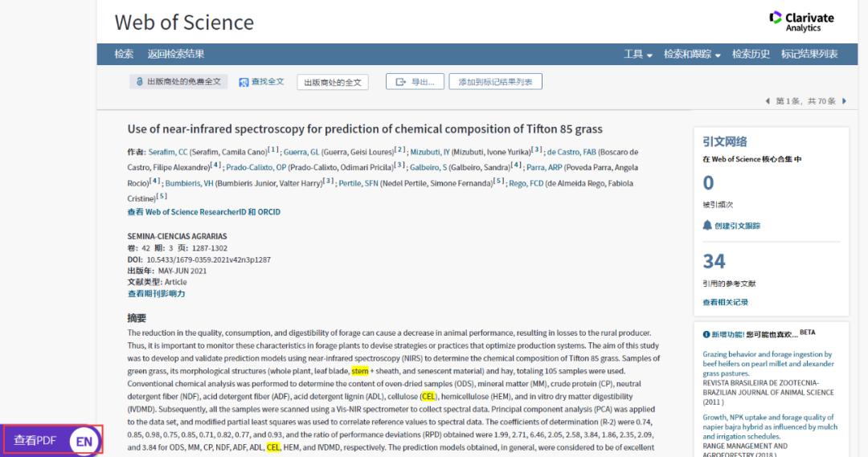Click the 文献类型 Article line
The image size is (868, 457).
tap(158, 282)
